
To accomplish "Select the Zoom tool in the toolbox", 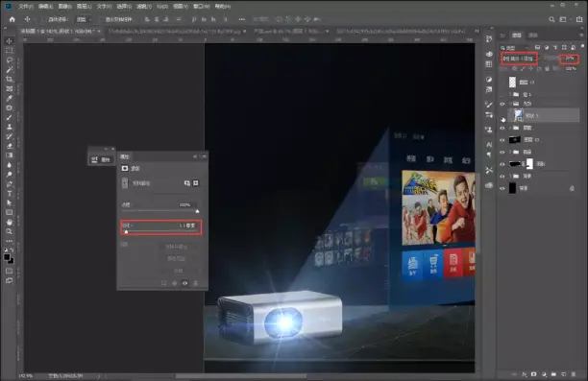I will (x=10, y=231).
